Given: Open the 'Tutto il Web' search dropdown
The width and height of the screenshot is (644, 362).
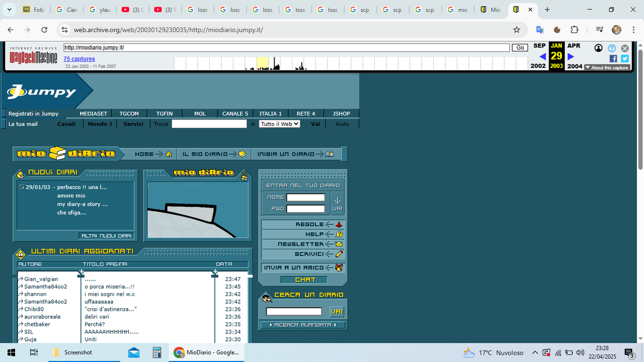Looking at the screenshot, I should point(279,124).
